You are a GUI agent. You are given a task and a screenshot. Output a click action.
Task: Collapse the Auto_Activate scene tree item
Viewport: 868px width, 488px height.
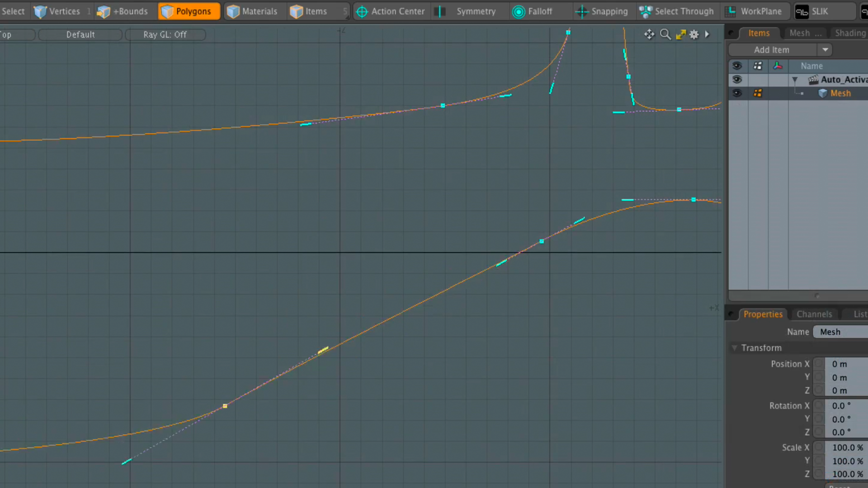point(795,80)
